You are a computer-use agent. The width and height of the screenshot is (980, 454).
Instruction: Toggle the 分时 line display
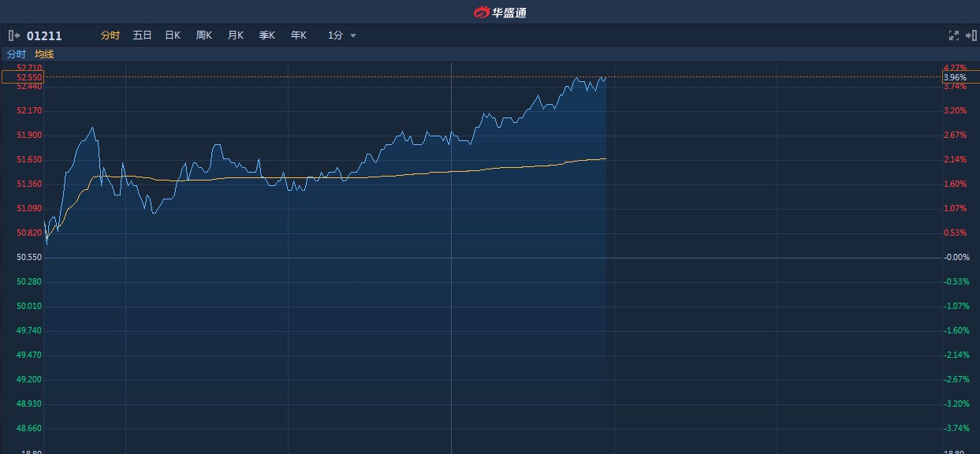pyautogui.click(x=15, y=54)
